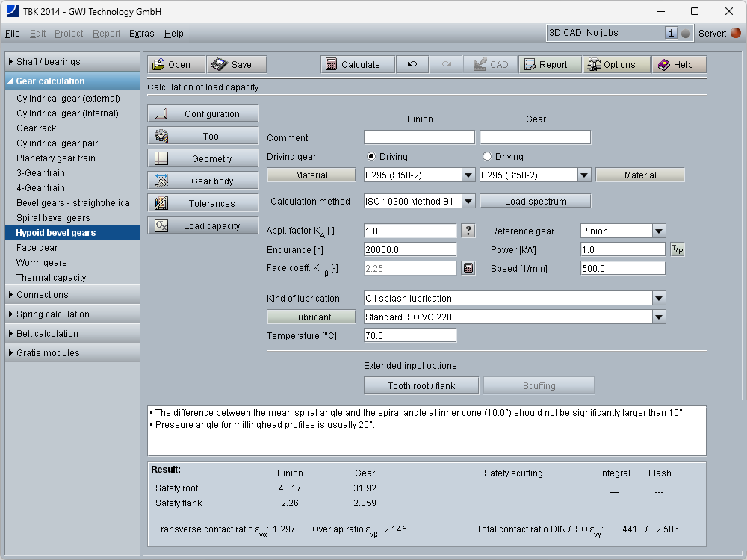Click calculator icon next to face coefficient
747x560 pixels.
(x=468, y=268)
